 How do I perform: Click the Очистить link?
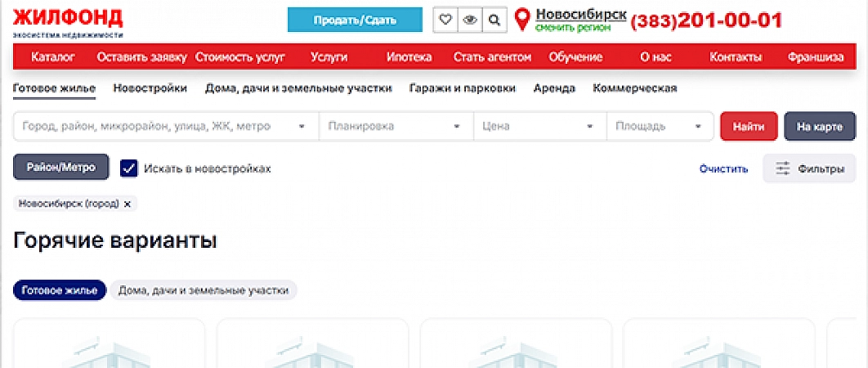723,168
